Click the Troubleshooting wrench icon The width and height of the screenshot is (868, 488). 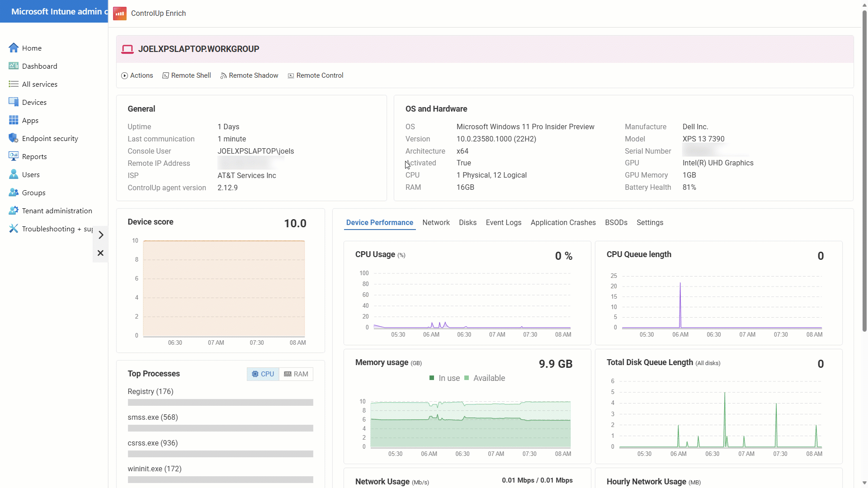14,229
